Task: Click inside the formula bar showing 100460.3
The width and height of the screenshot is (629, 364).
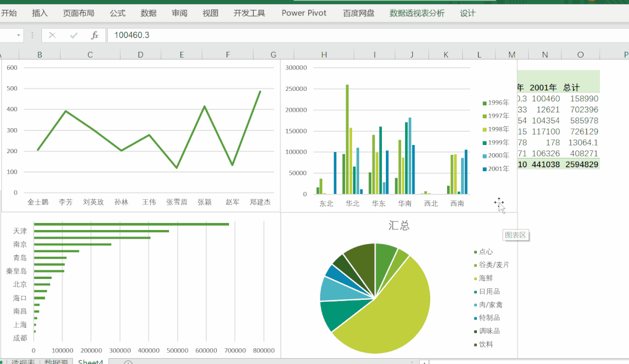Action: point(175,36)
